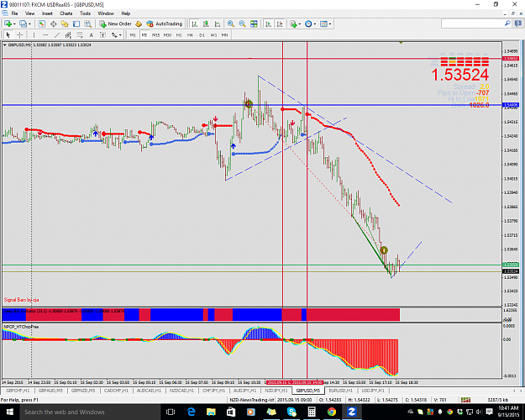The image size is (525, 420).
Task: Toggle the AutoTrading button
Action: pos(165,24)
